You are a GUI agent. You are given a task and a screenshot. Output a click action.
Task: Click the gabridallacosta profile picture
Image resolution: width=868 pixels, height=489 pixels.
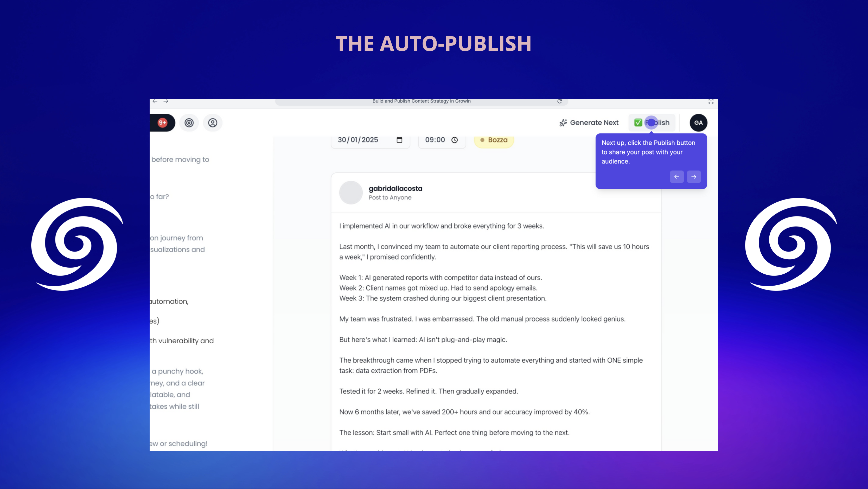[351, 192]
